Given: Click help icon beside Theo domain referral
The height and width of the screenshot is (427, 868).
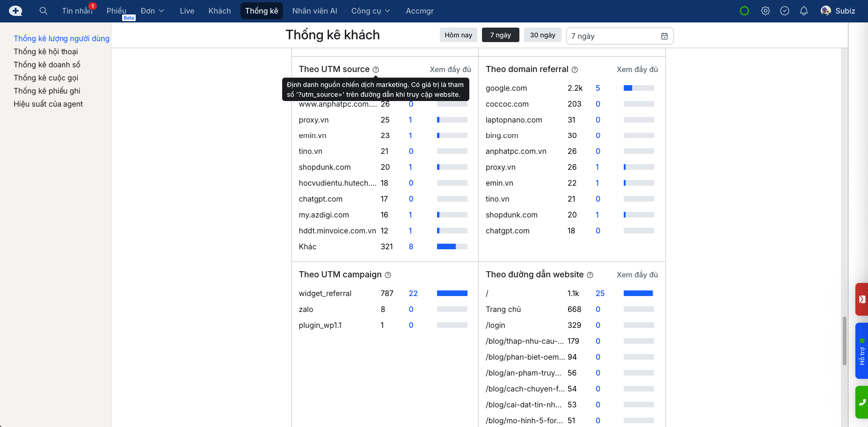Looking at the screenshot, I should [575, 70].
